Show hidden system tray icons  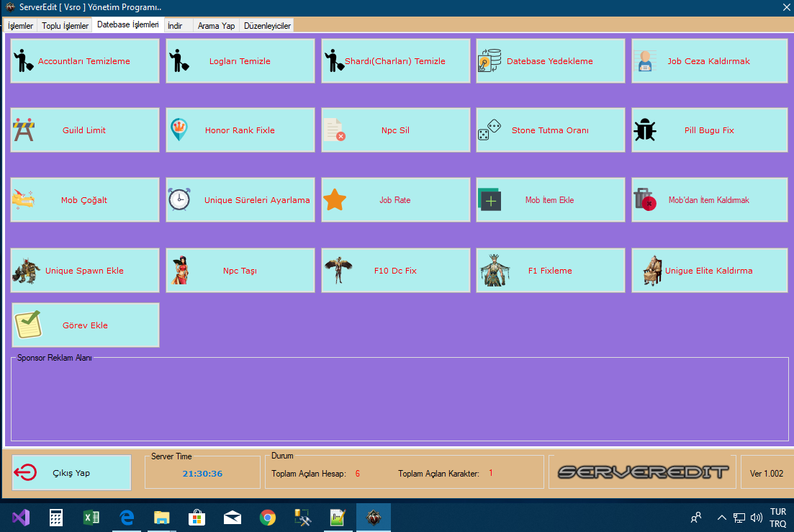click(x=721, y=518)
